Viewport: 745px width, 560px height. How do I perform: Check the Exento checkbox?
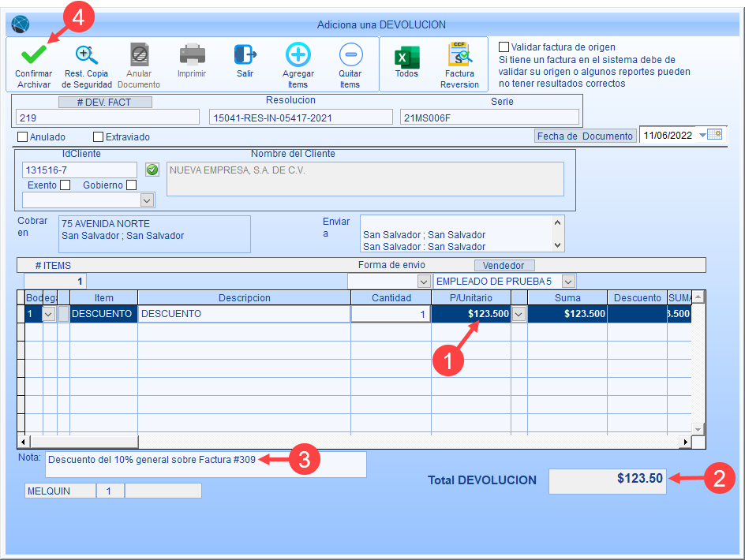click(65, 185)
